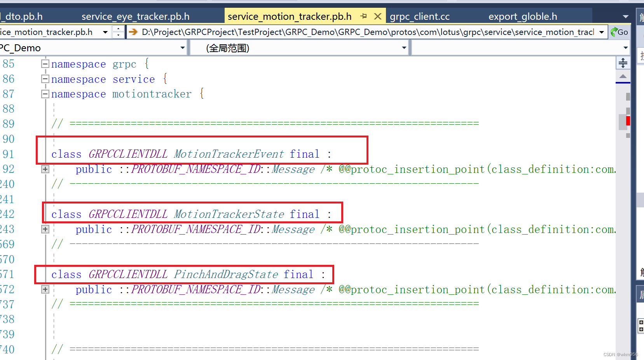Viewport: 644px width, 360px height.
Task: Click the bottom plus icon in the right properties panel
Action: (x=641, y=330)
